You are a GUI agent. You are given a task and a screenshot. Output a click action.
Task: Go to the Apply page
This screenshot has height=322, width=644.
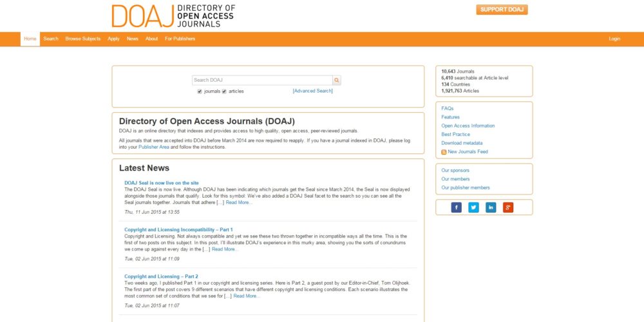point(114,39)
